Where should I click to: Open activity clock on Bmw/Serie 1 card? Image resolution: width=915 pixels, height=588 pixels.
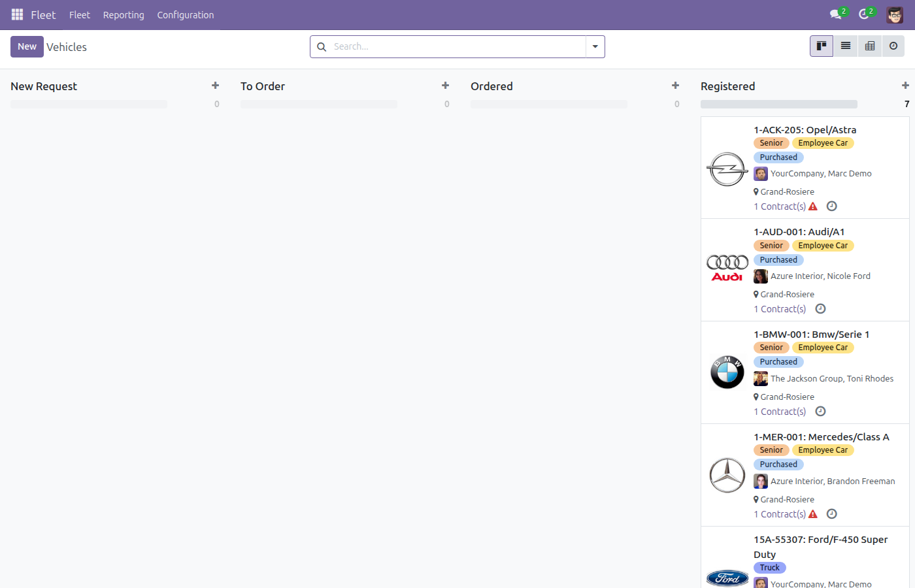[821, 412]
